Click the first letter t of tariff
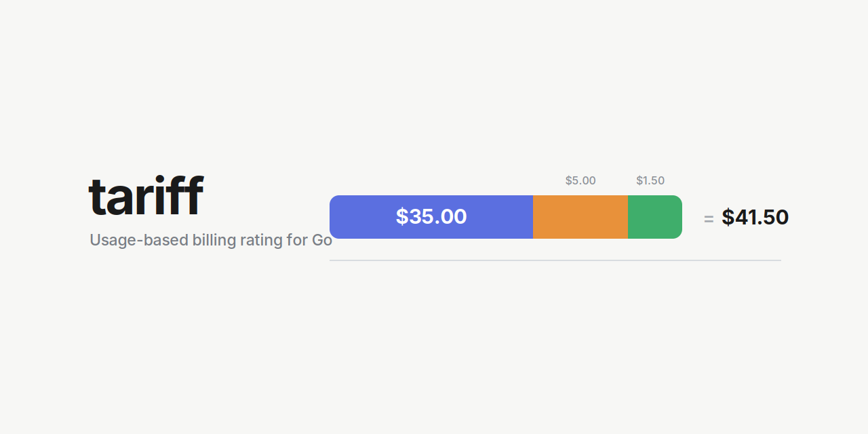This screenshot has width=868, height=434. point(97,197)
